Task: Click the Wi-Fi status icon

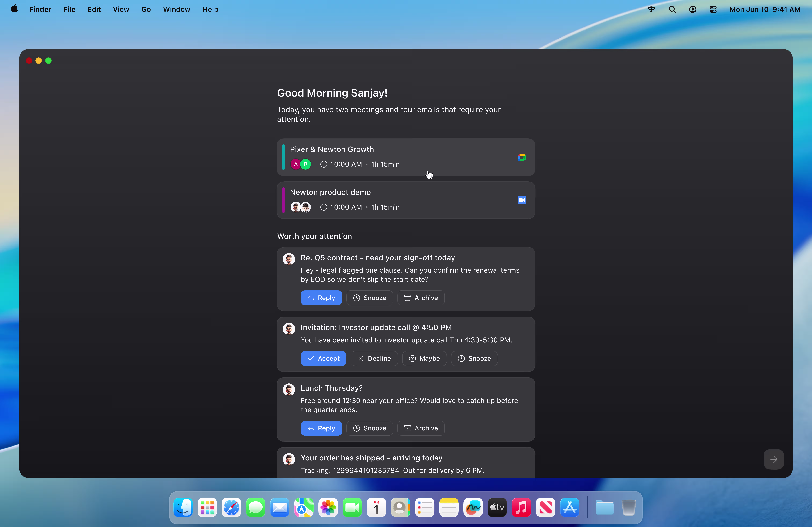Action: click(x=651, y=9)
